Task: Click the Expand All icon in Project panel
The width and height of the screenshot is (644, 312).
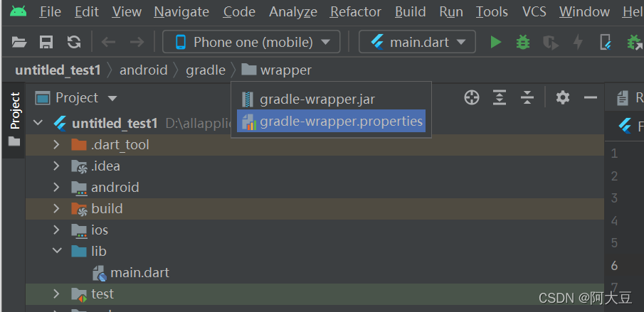Action: pyautogui.click(x=499, y=97)
